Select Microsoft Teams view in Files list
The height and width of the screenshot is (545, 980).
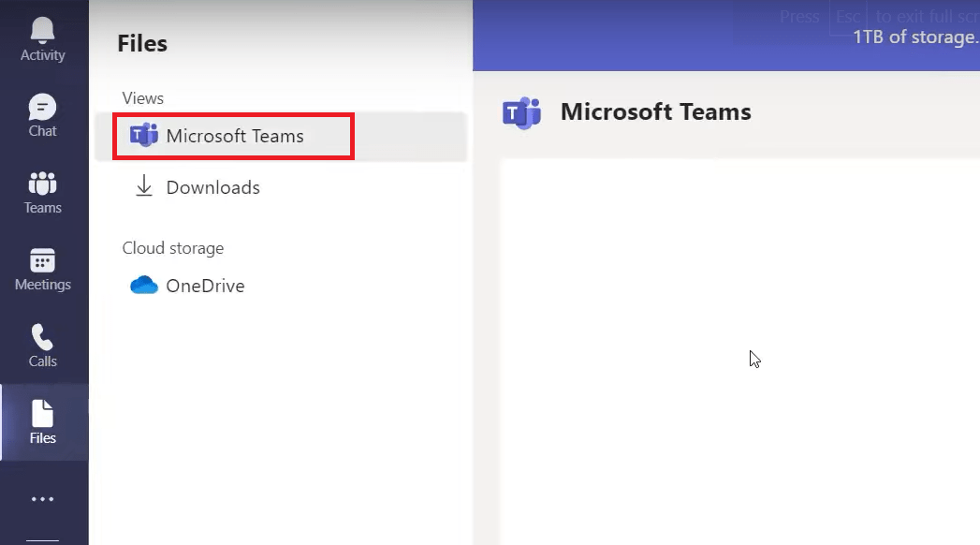(281, 137)
